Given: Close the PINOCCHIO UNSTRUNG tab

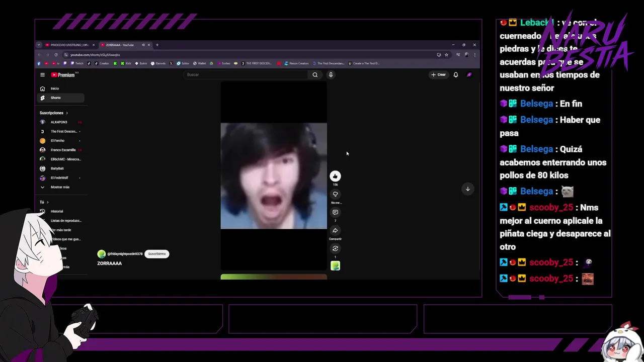Looking at the screenshot, I should pos(94,45).
